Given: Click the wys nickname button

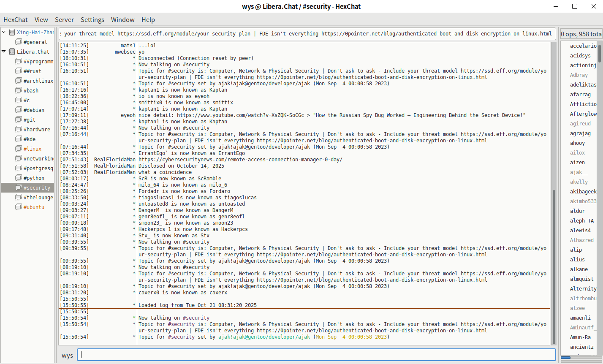Looking at the screenshot, I should tap(67, 356).
